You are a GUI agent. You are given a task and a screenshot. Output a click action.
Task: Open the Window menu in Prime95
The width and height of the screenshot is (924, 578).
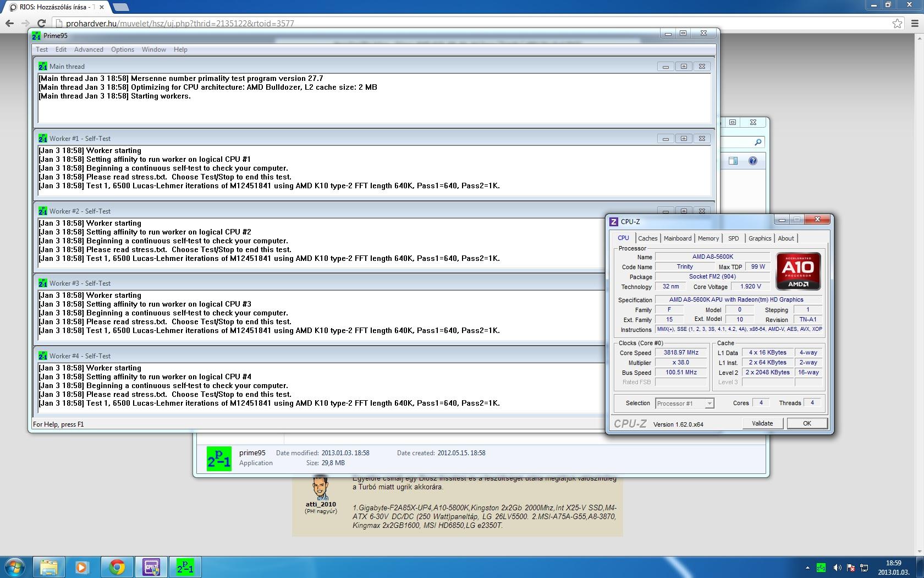(x=154, y=50)
